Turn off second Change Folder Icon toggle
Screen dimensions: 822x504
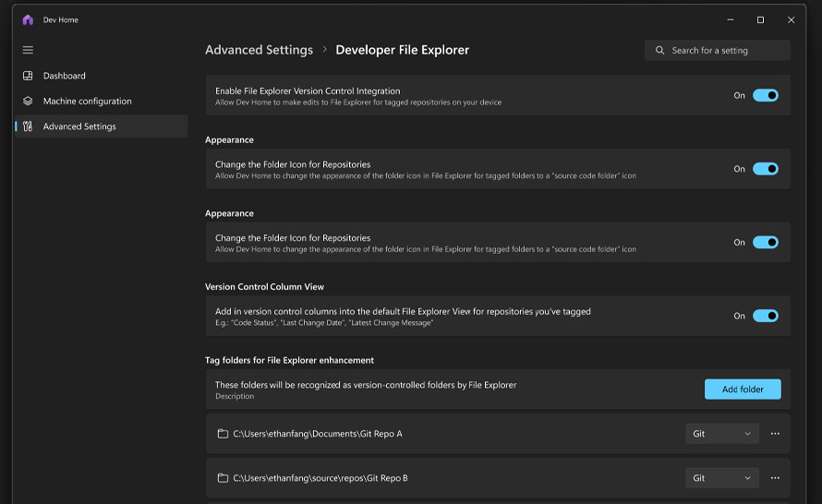766,242
